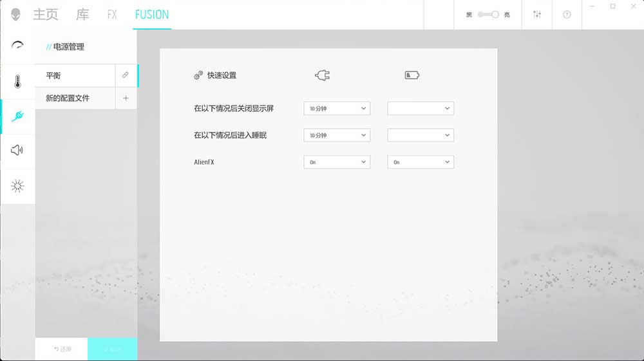Switch to the 主页 tab
The width and height of the screenshot is (644, 361).
[x=46, y=14]
